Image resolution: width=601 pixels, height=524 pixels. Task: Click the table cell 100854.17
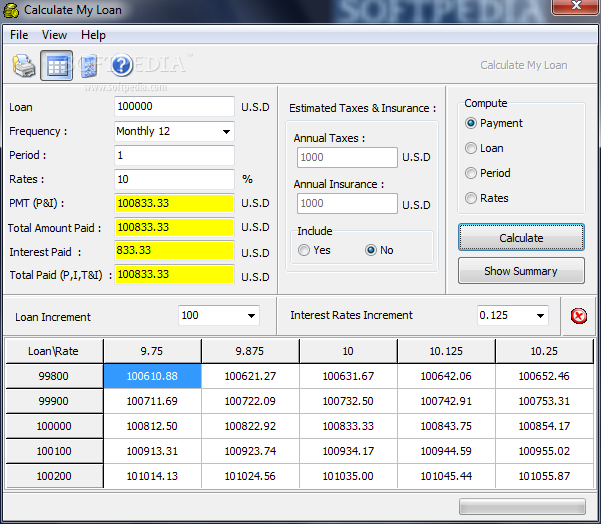click(545, 426)
